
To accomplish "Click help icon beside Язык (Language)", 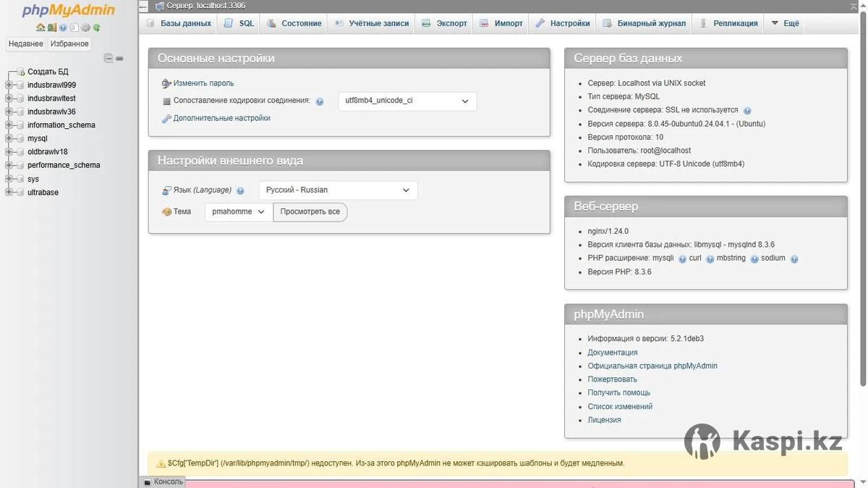I will pos(240,190).
